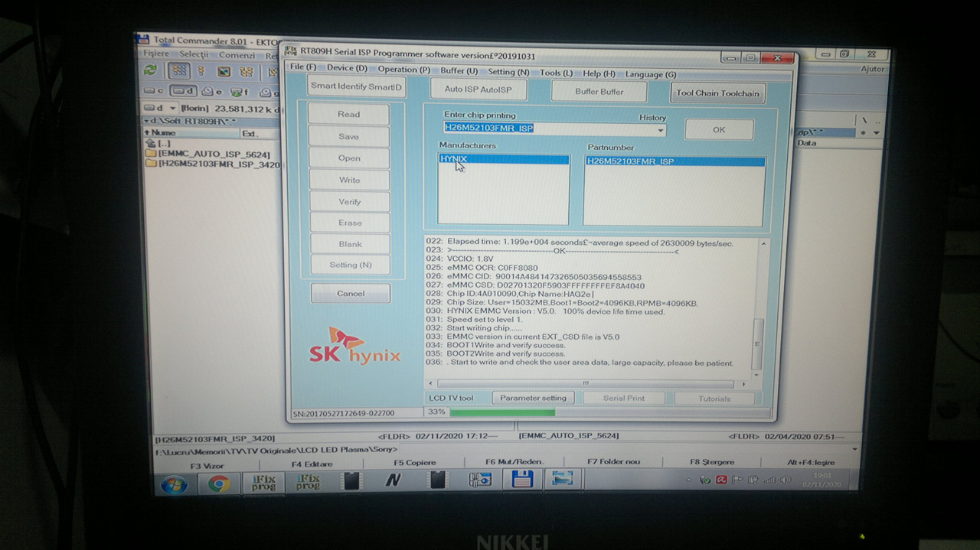Open Help (H) menu

tap(599, 73)
